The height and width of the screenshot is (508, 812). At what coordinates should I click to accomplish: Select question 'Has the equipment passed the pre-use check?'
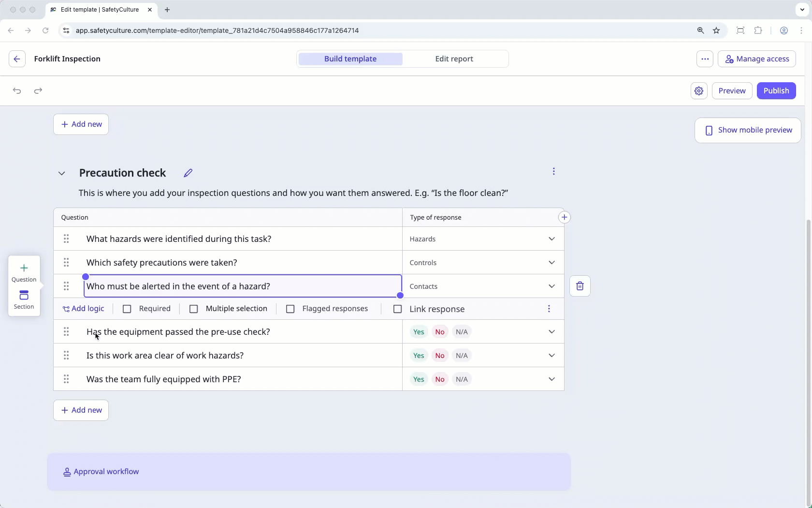click(178, 332)
